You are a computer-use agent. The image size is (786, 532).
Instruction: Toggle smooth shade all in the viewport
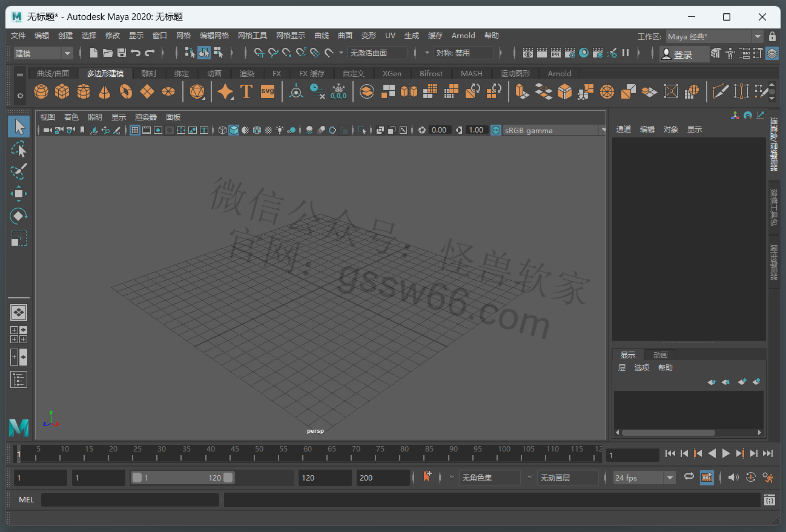point(234,130)
